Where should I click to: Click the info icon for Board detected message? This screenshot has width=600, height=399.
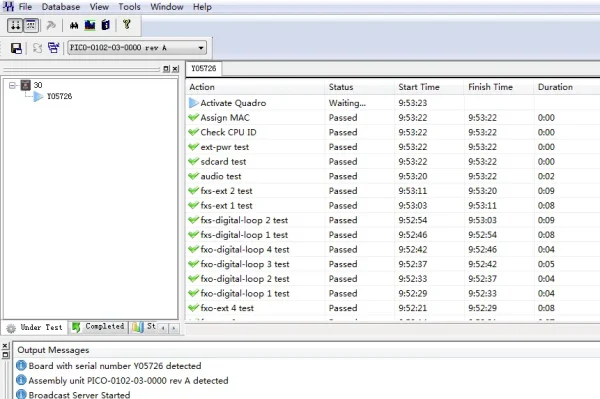pos(21,366)
